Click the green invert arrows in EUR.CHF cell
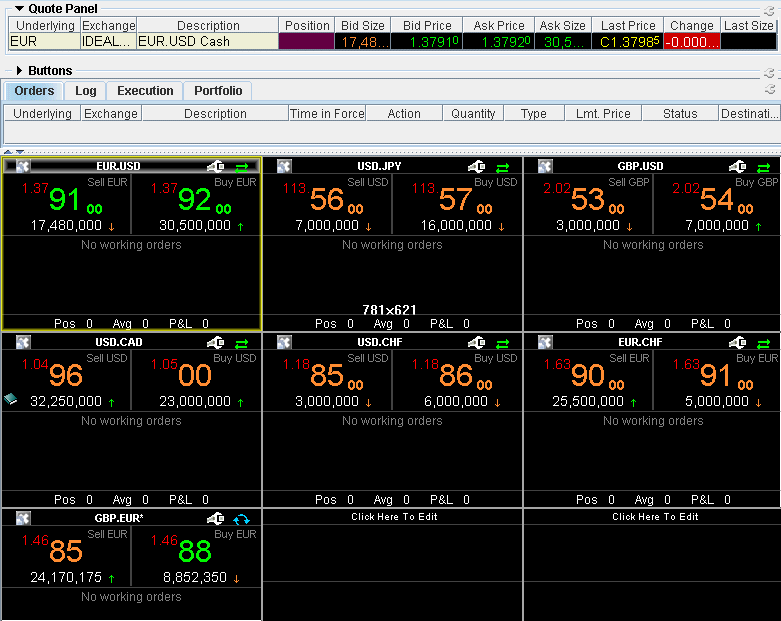 (764, 344)
